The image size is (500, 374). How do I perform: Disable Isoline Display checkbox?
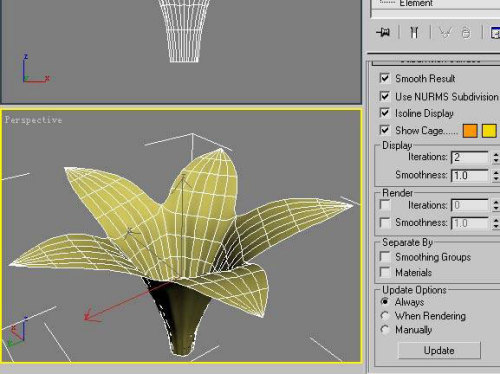point(385,113)
